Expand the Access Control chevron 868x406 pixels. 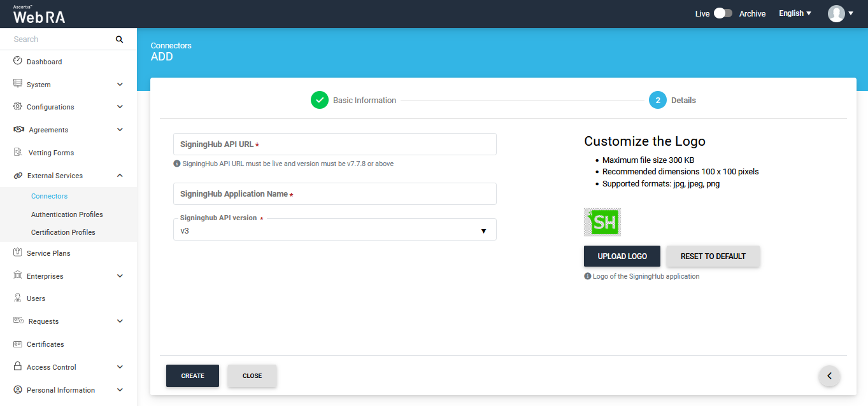(120, 367)
